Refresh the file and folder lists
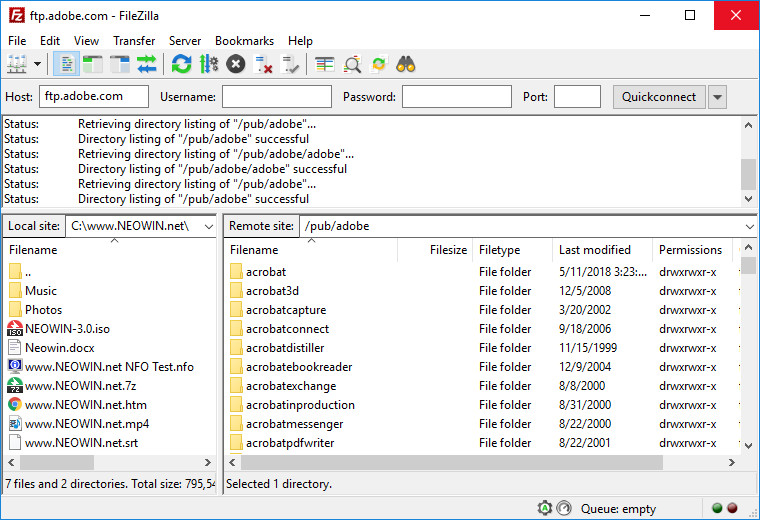 click(x=182, y=64)
